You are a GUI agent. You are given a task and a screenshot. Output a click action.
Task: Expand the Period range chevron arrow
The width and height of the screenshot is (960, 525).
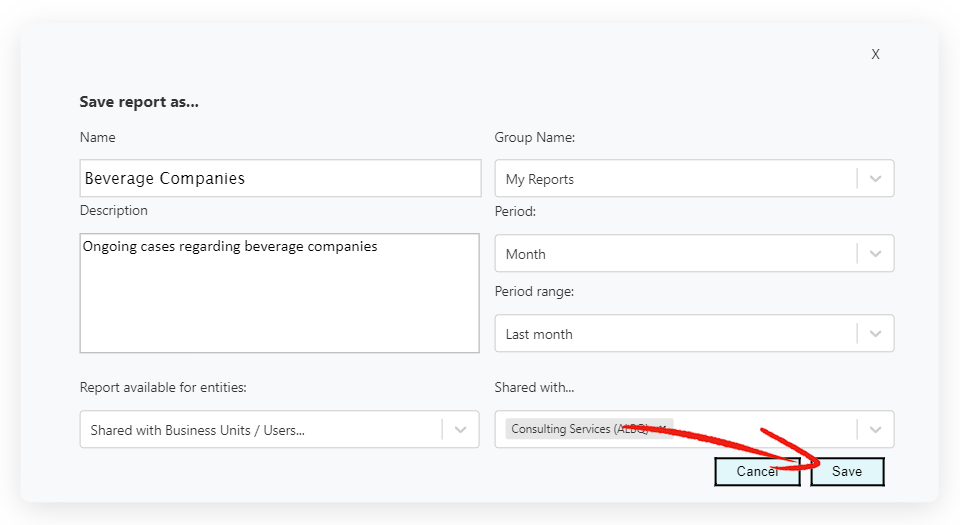coord(875,334)
